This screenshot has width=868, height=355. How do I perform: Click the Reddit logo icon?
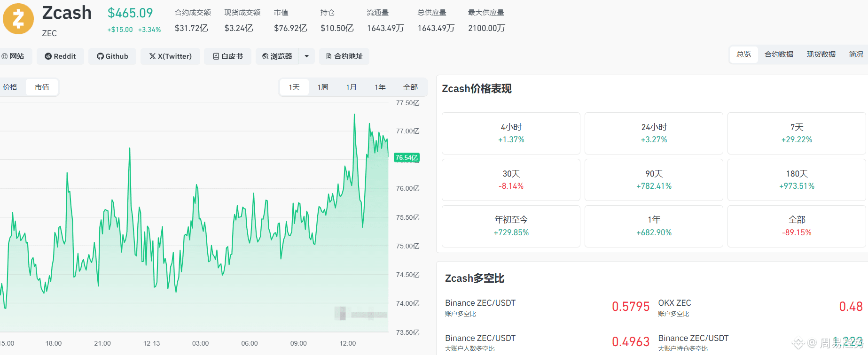tap(48, 56)
